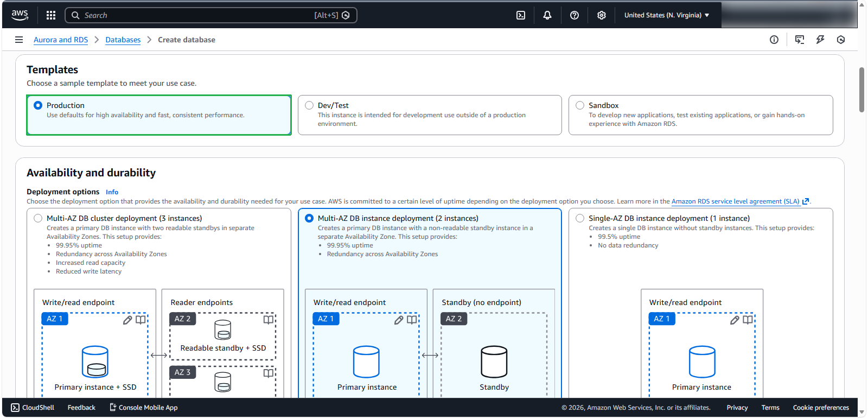Click the AZ 3 database icon
868x419 pixels.
223,382
